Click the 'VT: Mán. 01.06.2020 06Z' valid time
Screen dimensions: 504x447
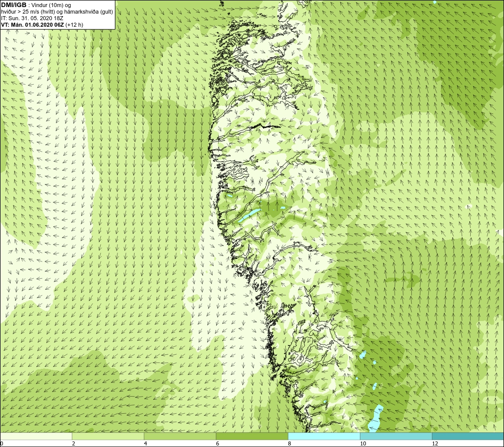[x=32, y=25]
